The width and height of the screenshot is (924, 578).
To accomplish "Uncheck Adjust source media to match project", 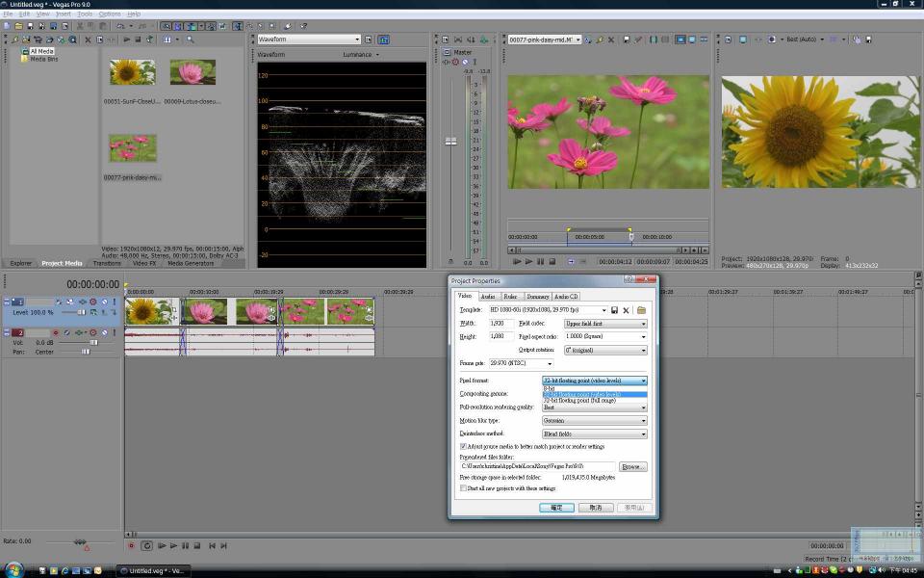I will pyautogui.click(x=463, y=447).
